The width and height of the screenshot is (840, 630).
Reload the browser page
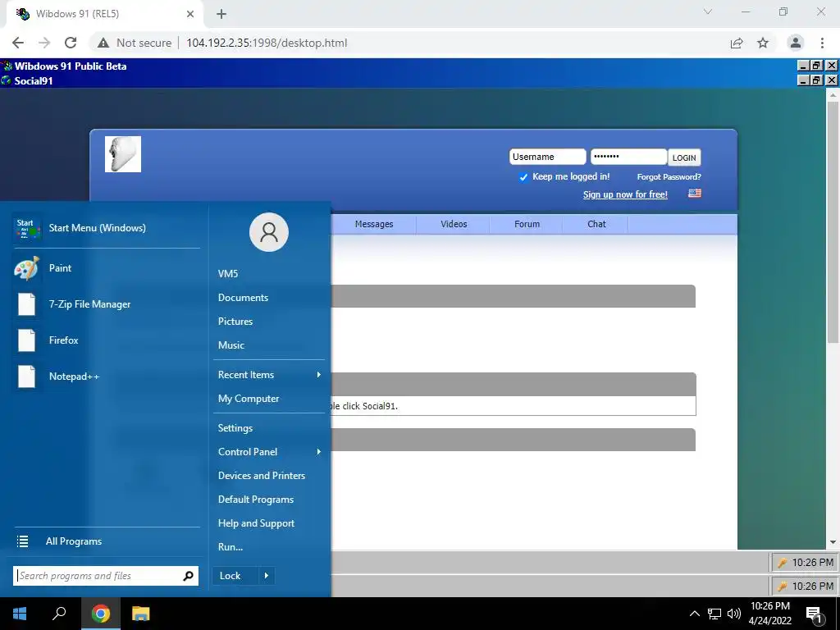pos(71,43)
